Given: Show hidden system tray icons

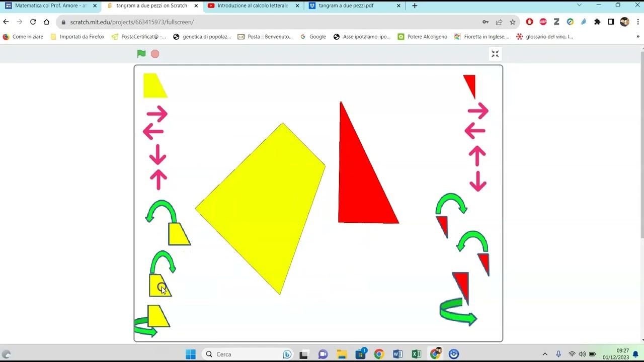Looking at the screenshot, I should tap(545, 354).
